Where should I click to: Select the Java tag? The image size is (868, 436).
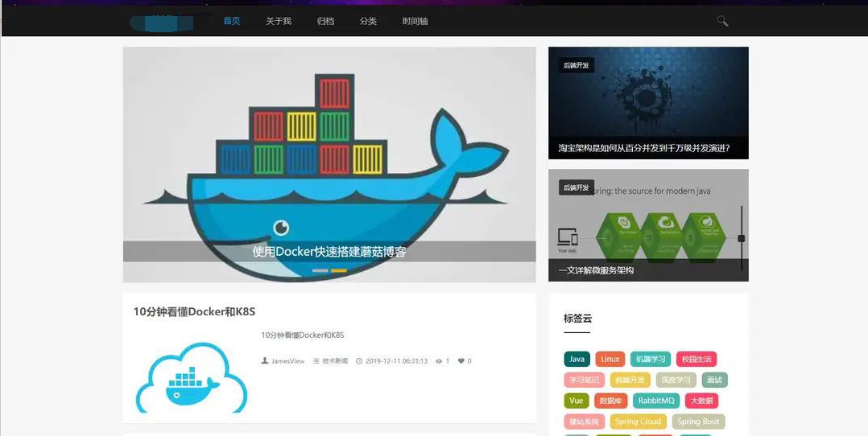click(x=577, y=359)
